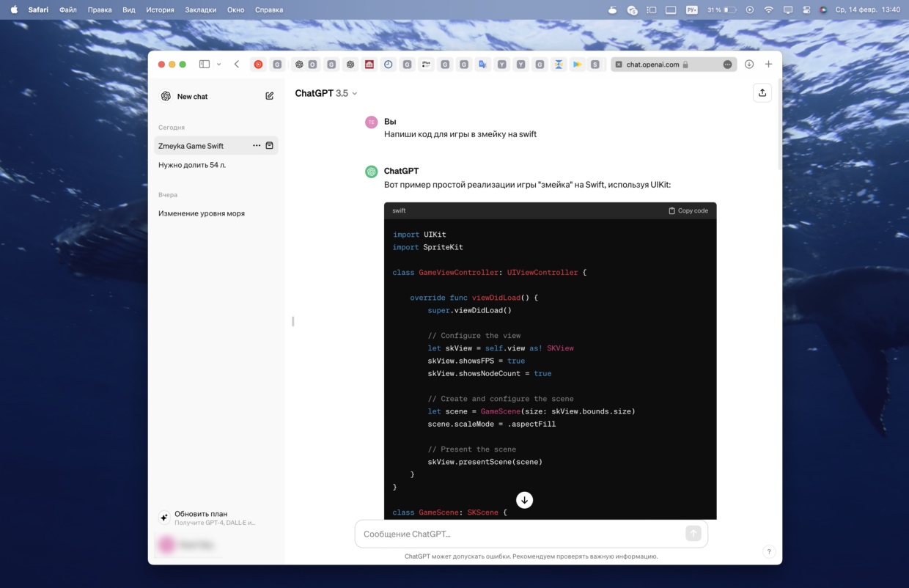Open the Вид menu
This screenshot has width=909, height=588.
pos(129,10)
